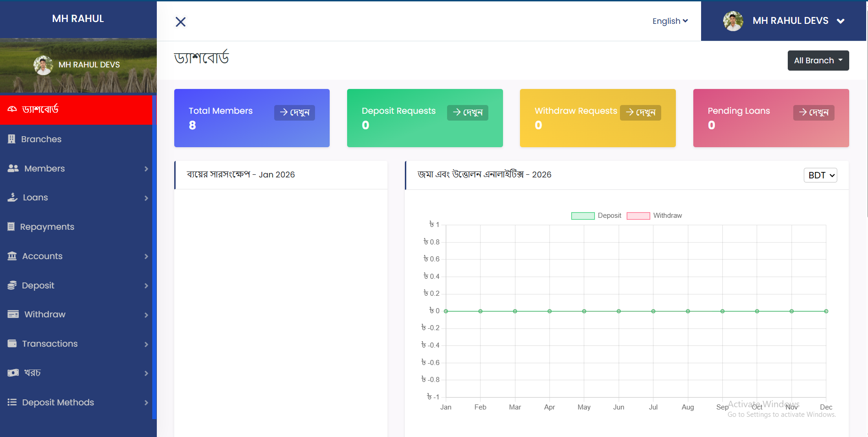Click the Deposit Methods list icon
The width and height of the screenshot is (868, 437).
(x=12, y=402)
